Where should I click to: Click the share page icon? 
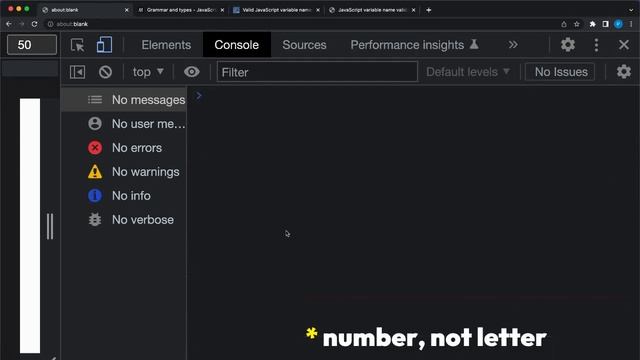tap(564, 24)
